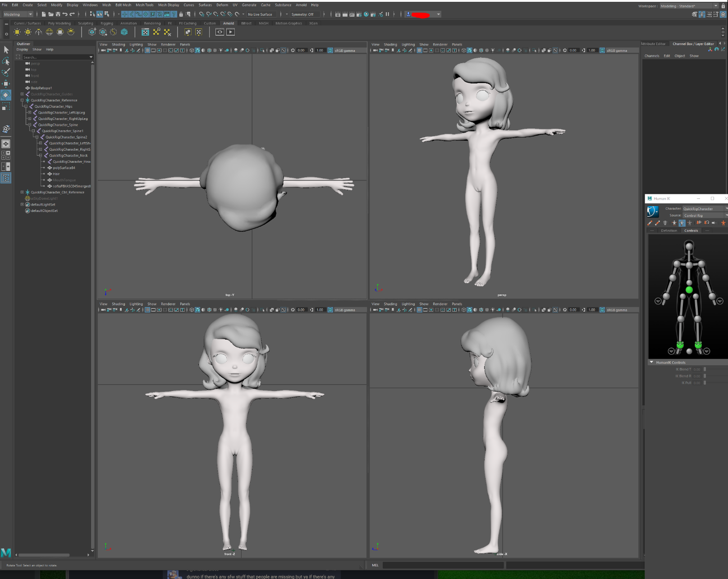Expand QuickRigCharacter_Guides in Outliner
Image resolution: width=728 pixels, height=579 pixels.
22,94
